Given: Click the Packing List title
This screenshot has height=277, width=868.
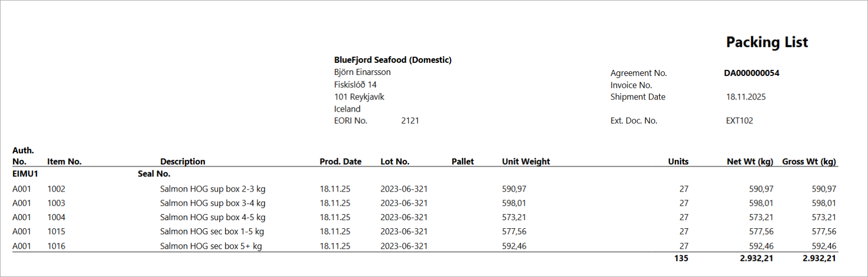Looking at the screenshot, I should pos(767,42).
